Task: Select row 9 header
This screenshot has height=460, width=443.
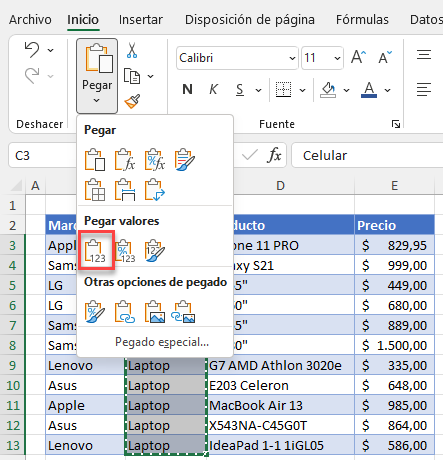Action: click(x=13, y=365)
